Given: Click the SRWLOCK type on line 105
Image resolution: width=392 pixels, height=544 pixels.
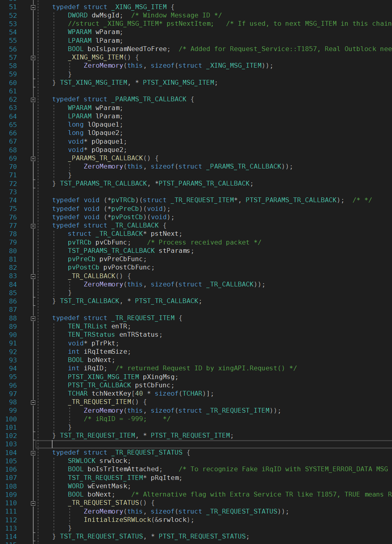Looking at the screenshot, I should tap(81, 461).
